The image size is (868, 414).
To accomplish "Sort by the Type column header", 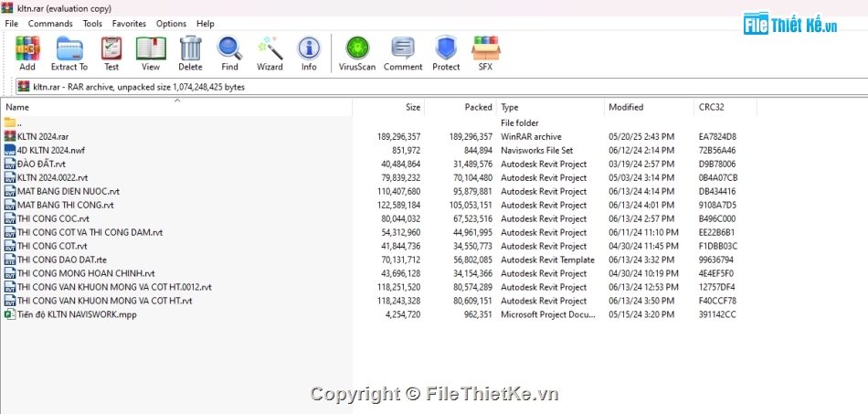I will point(550,107).
